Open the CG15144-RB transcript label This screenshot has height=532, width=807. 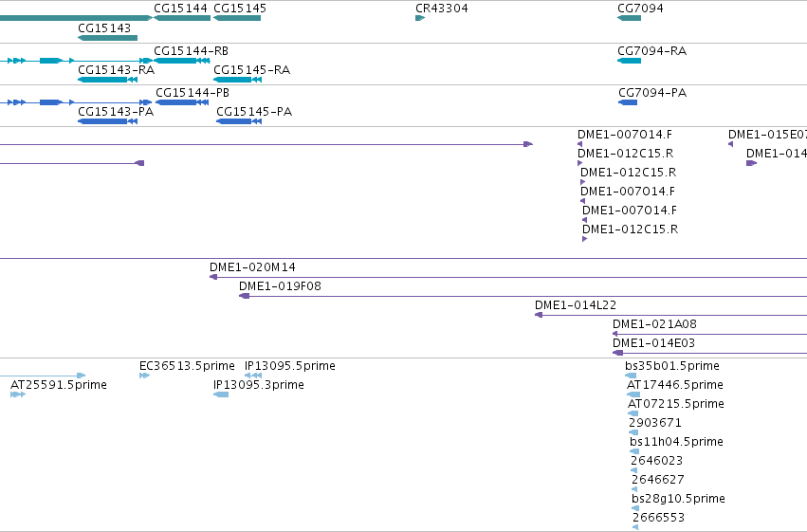[x=191, y=51]
